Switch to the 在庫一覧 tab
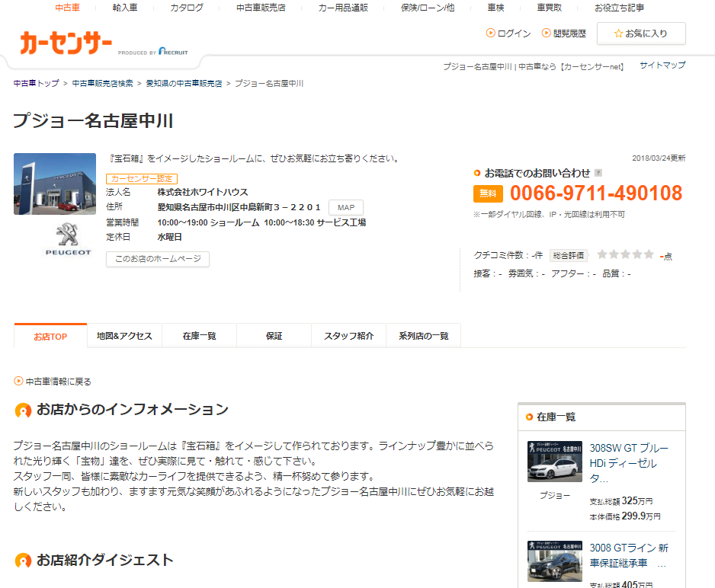The width and height of the screenshot is (715, 588). [x=199, y=336]
